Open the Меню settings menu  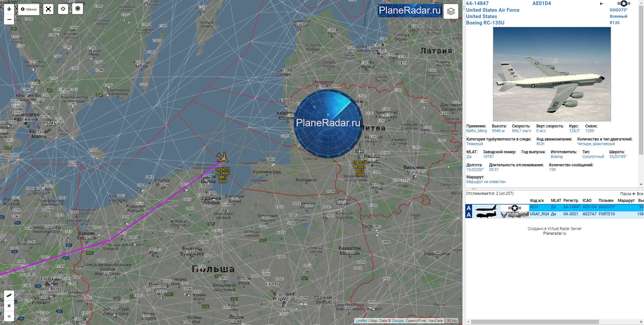29,9
